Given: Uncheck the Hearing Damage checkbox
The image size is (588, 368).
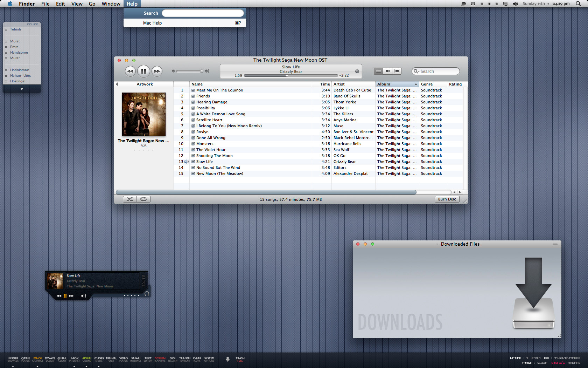Looking at the screenshot, I should [193, 102].
